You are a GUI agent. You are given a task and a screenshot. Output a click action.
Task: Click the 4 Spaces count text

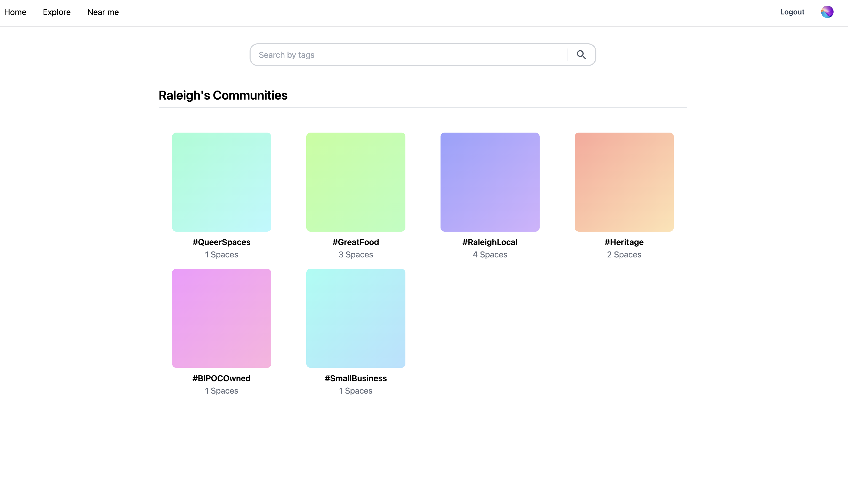490,255
